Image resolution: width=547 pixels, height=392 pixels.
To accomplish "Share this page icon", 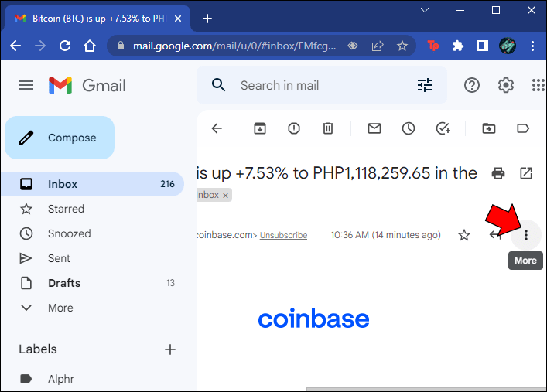I will 378,46.
